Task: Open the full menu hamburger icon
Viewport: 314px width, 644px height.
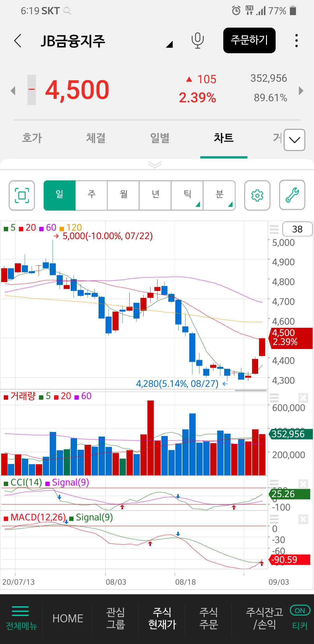Action: coord(20,611)
